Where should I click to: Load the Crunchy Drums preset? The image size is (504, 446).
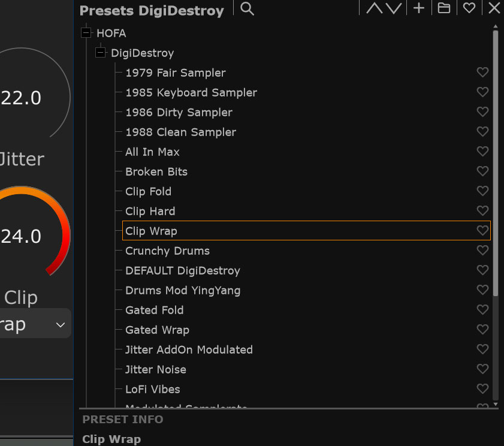167,251
